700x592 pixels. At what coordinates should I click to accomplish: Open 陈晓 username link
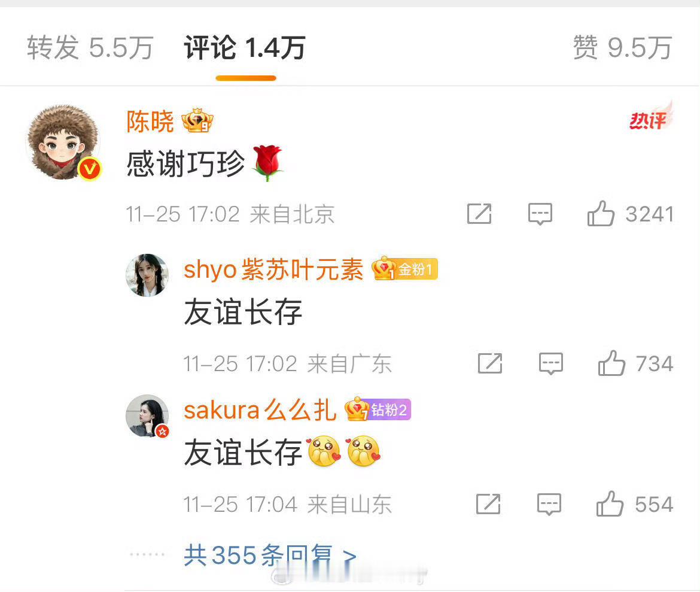[x=150, y=121]
